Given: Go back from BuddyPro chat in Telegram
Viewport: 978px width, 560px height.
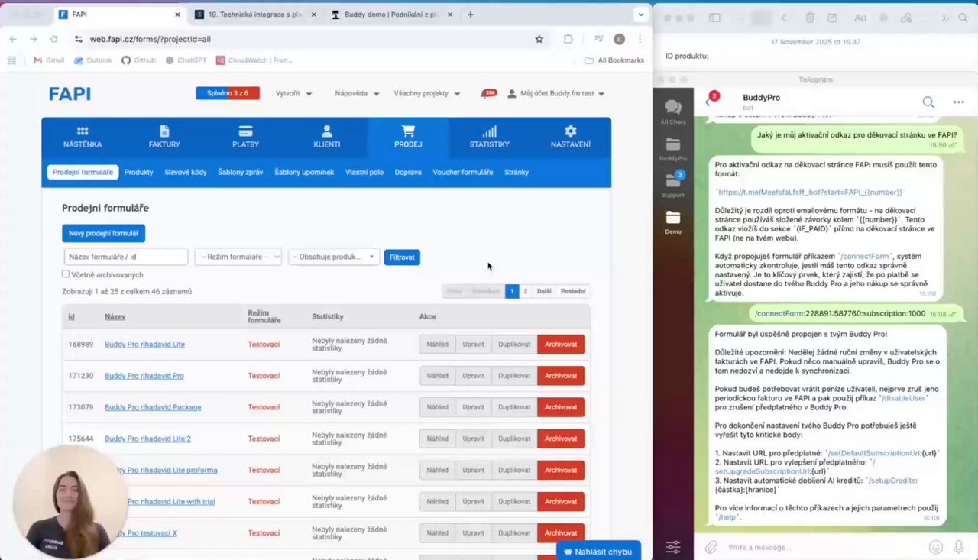Looking at the screenshot, I should (708, 102).
